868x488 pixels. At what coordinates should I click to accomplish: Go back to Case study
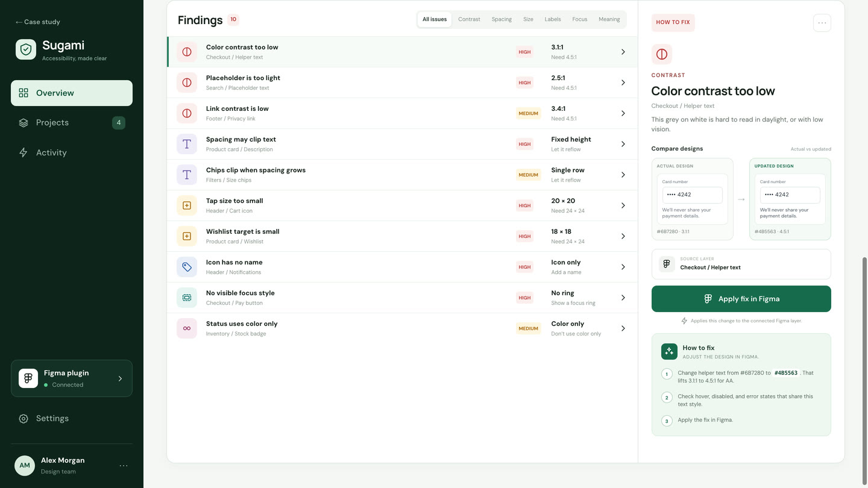click(38, 22)
